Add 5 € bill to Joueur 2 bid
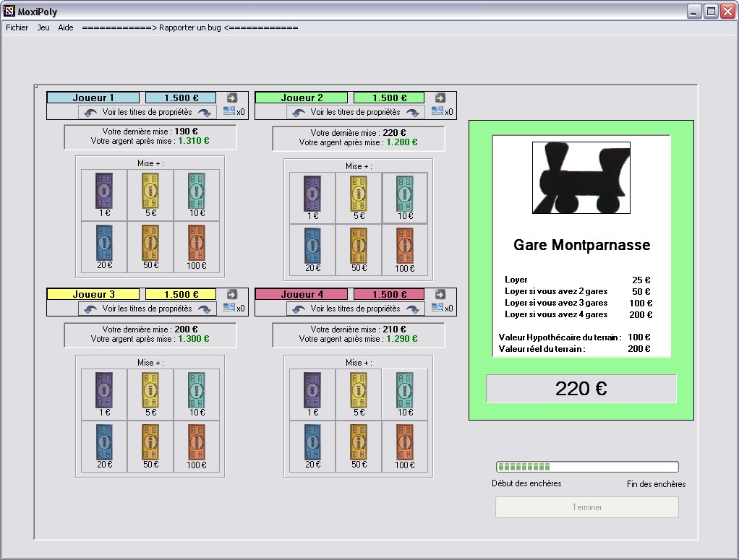This screenshot has width=739, height=560. point(359,197)
